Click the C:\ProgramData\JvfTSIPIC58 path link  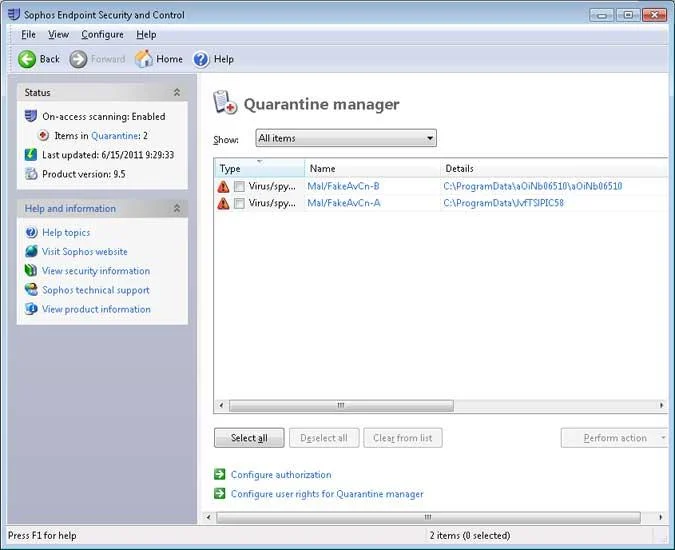click(x=503, y=203)
